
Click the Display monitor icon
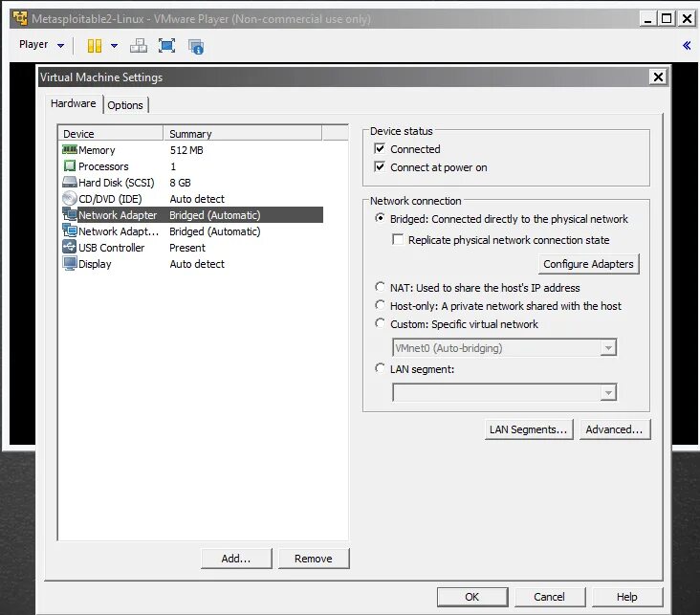70,263
